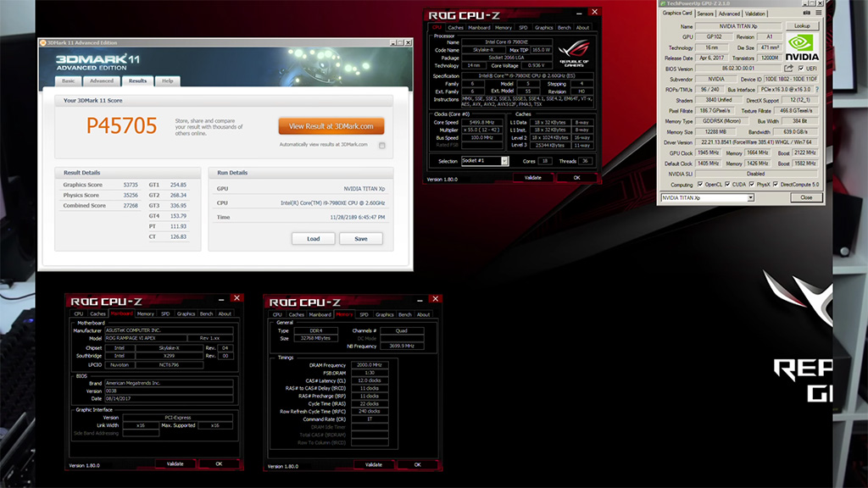Click the Close button in GPU-Z
The image size is (868, 488).
coord(806,197)
